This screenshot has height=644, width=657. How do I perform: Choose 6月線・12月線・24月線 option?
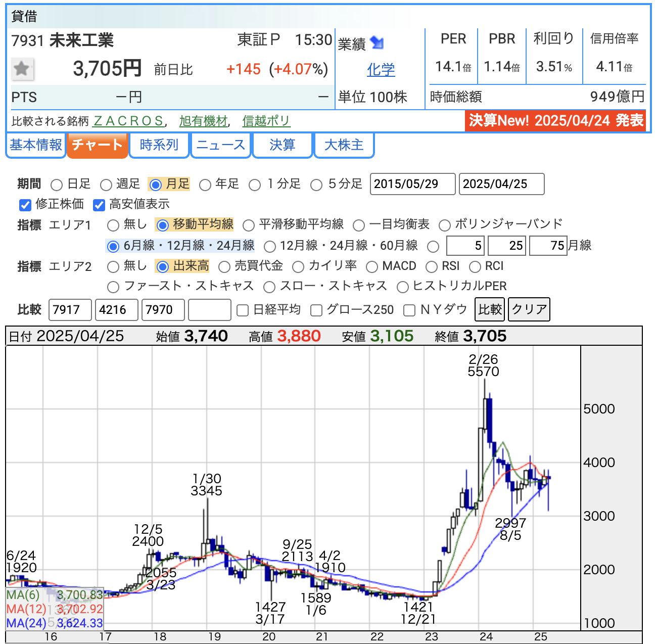point(113,247)
